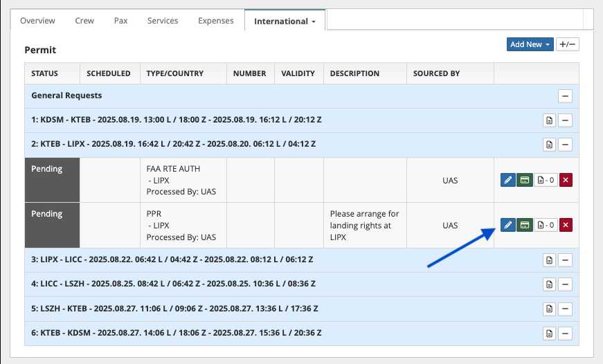Open documents count button for PPR row
The height and width of the screenshot is (364, 603).
[x=546, y=225]
